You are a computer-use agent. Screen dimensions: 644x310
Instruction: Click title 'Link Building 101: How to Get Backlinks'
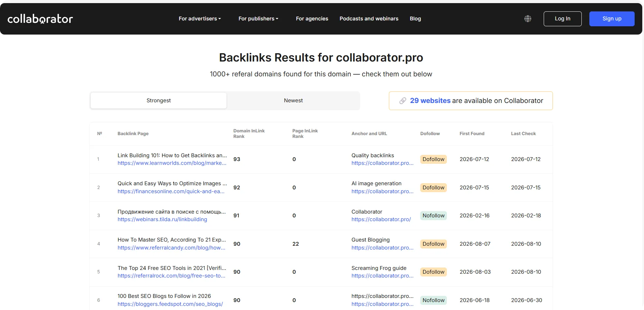click(172, 156)
